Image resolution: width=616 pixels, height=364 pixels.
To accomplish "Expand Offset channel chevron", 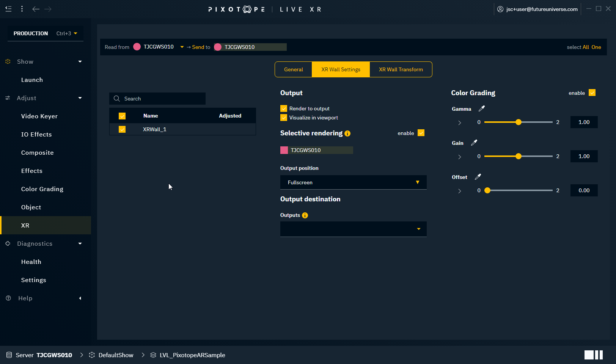I will [x=460, y=191].
